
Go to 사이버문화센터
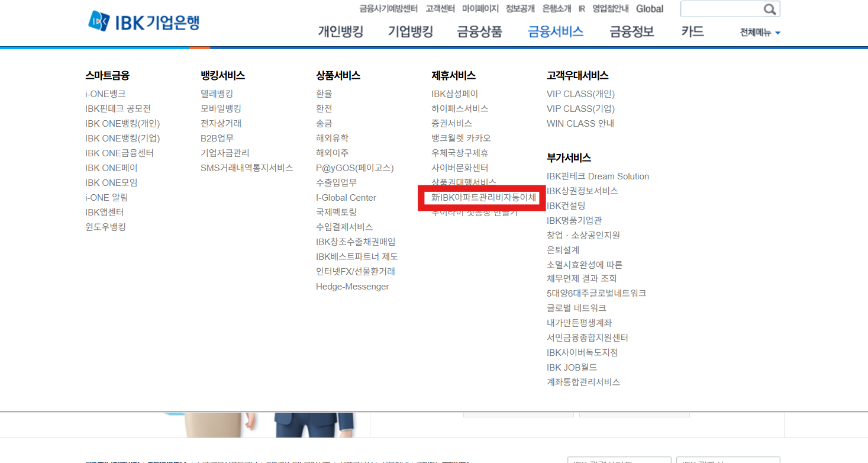point(460,168)
